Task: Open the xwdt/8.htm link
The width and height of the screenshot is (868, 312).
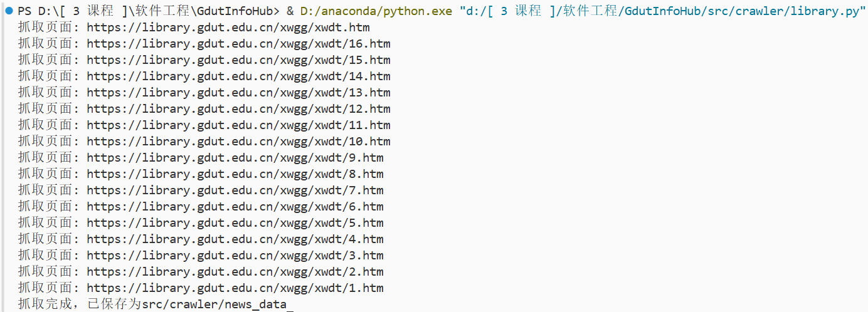Action: [235, 174]
